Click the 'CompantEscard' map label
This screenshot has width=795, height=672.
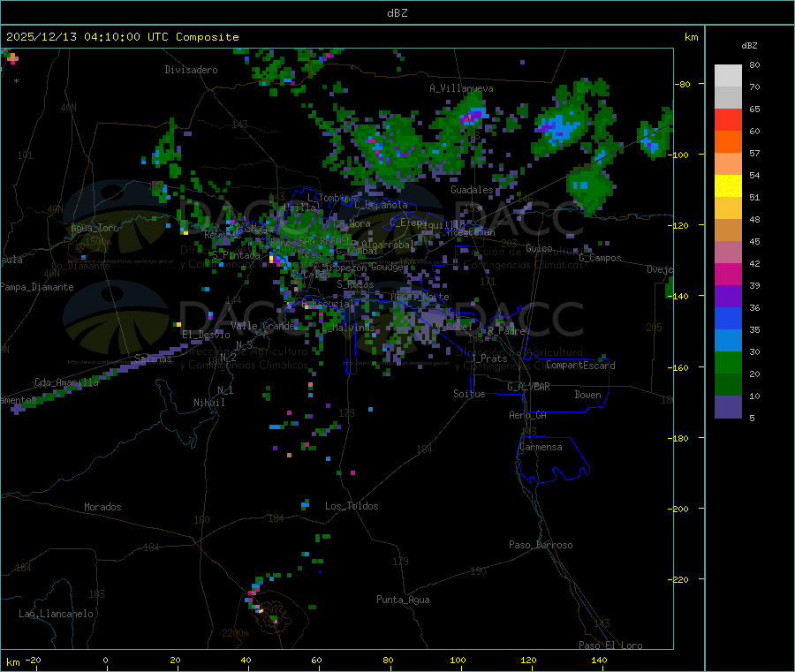[x=580, y=366]
